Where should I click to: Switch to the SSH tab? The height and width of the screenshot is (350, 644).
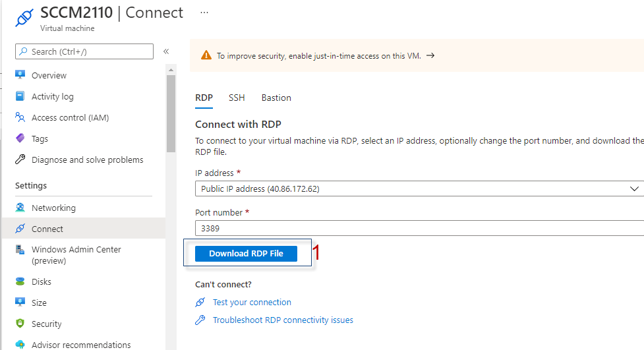(x=237, y=98)
